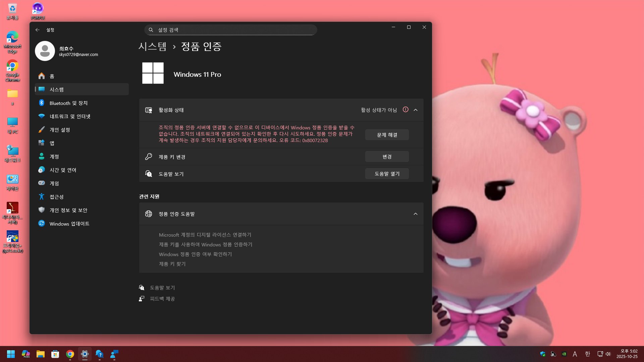Click the 접근성 accessibility icon
644x362 pixels.
click(42, 197)
